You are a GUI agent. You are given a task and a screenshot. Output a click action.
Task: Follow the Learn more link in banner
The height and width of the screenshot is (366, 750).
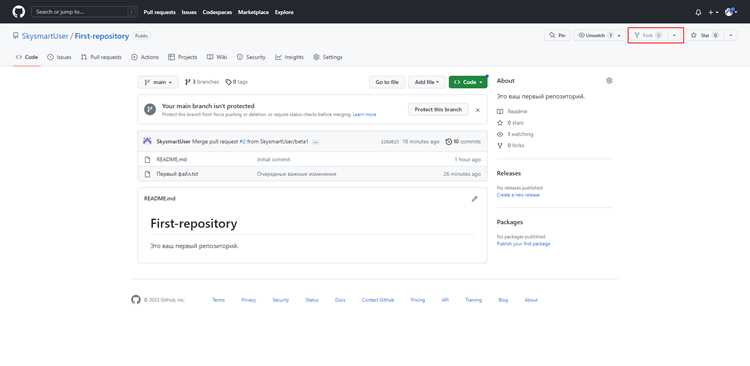pos(364,115)
